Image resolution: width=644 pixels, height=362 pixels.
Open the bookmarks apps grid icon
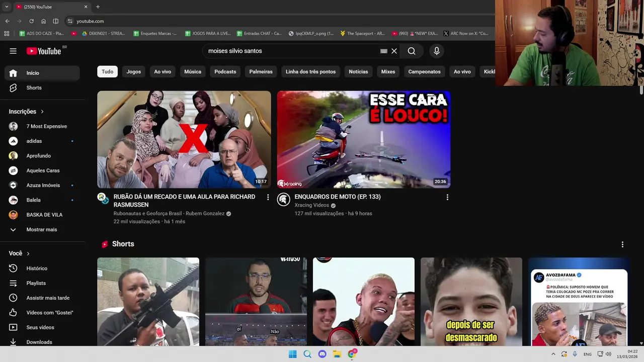pyautogui.click(x=7, y=33)
